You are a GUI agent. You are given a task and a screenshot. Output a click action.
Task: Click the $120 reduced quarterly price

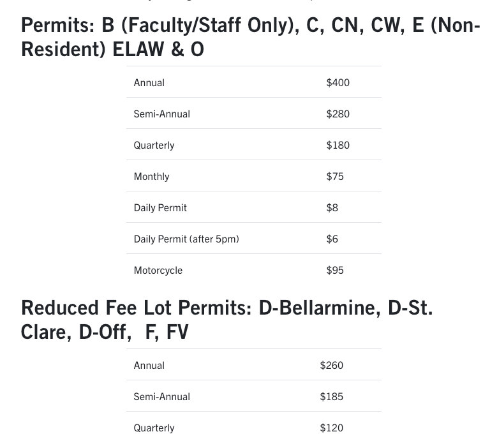pos(331,428)
